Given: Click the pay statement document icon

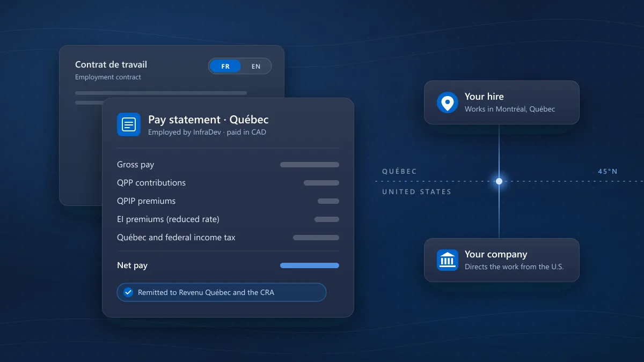Looking at the screenshot, I should (129, 124).
